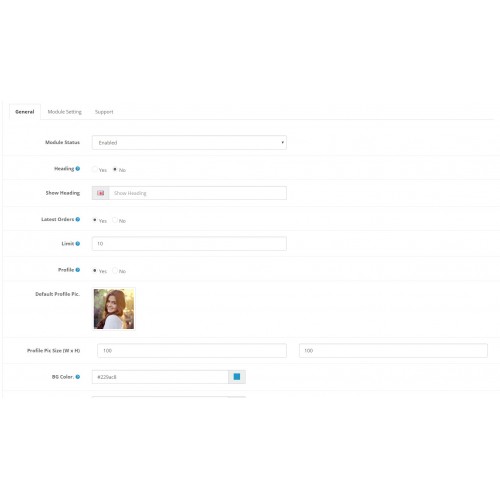Select Yes for Profile
500x500 pixels.
click(95, 271)
